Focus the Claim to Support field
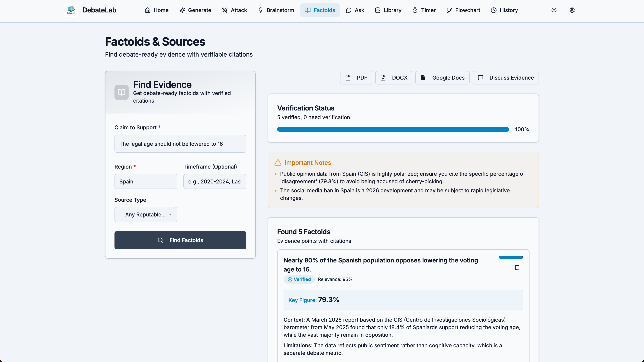 click(x=180, y=144)
